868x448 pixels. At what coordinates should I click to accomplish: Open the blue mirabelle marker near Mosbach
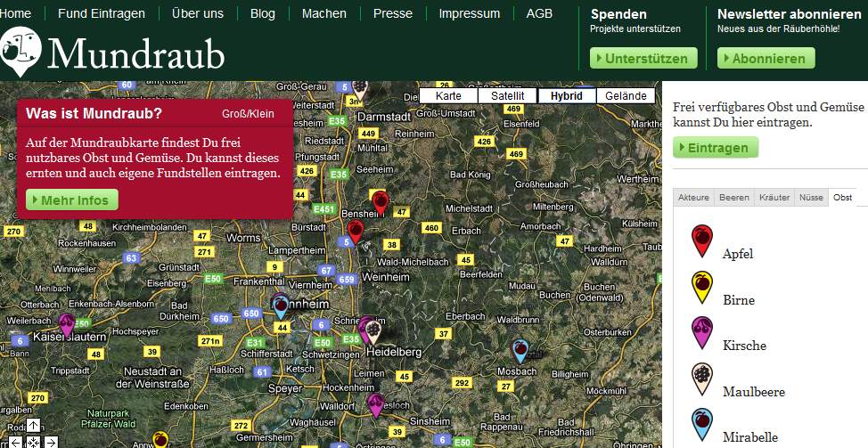pos(520,349)
